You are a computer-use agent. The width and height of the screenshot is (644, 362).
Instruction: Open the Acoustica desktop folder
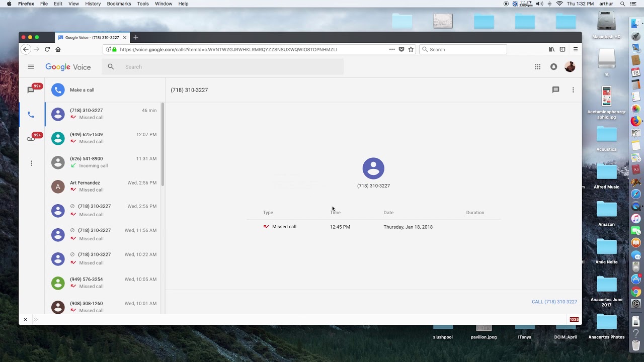tap(606, 139)
